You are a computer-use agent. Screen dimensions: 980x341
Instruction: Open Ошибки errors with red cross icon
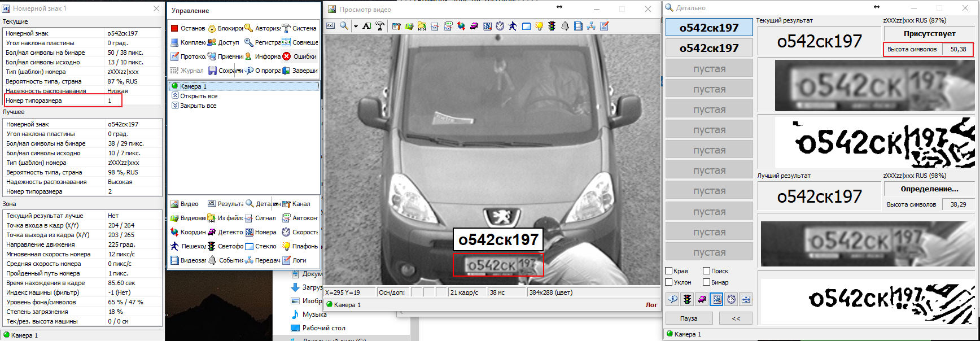point(300,56)
